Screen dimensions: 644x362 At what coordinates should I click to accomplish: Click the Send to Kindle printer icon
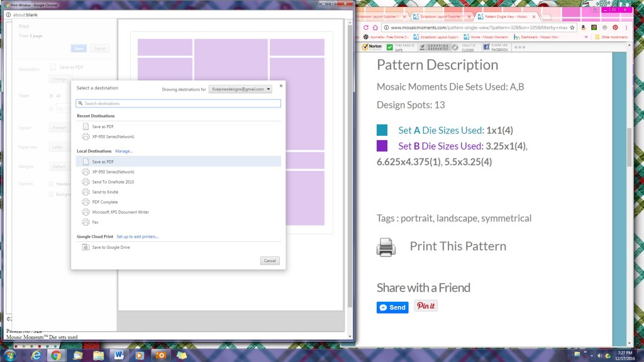(x=86, y=192)
